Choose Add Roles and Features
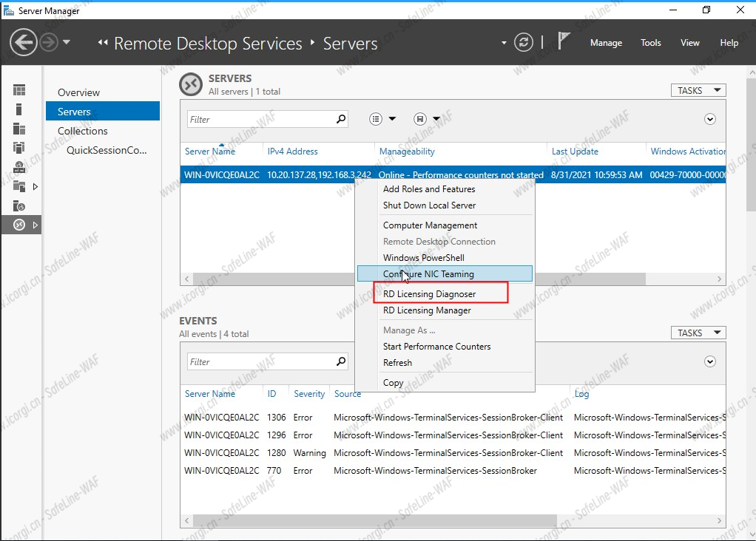The height and width of the screenshot is (541, 756). [x=428, y=189]
